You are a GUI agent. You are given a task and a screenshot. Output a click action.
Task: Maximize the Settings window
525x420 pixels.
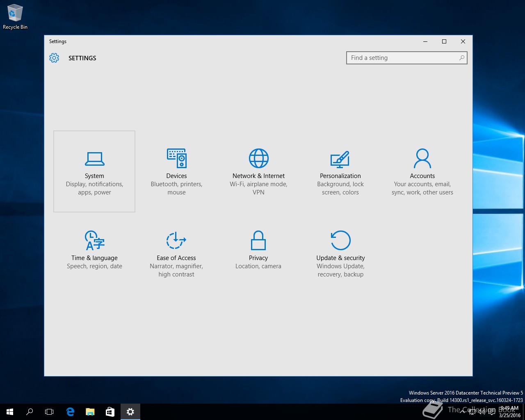tap(444, 41)
